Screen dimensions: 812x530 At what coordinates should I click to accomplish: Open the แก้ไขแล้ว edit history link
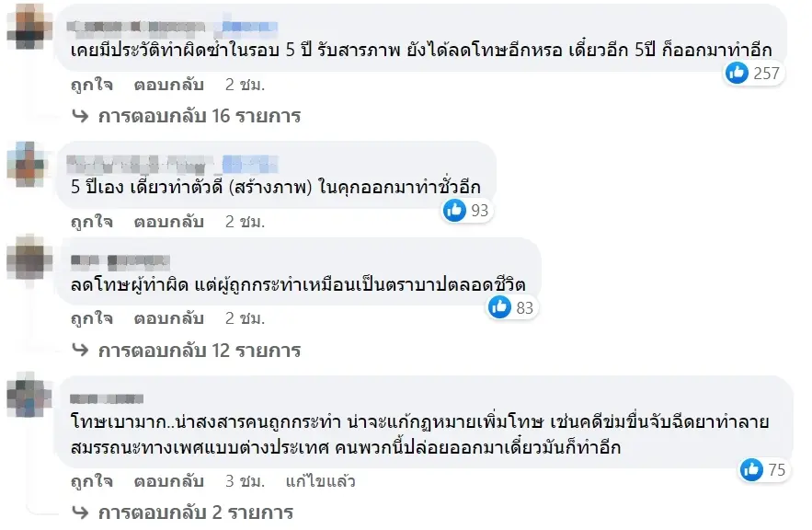320,481
